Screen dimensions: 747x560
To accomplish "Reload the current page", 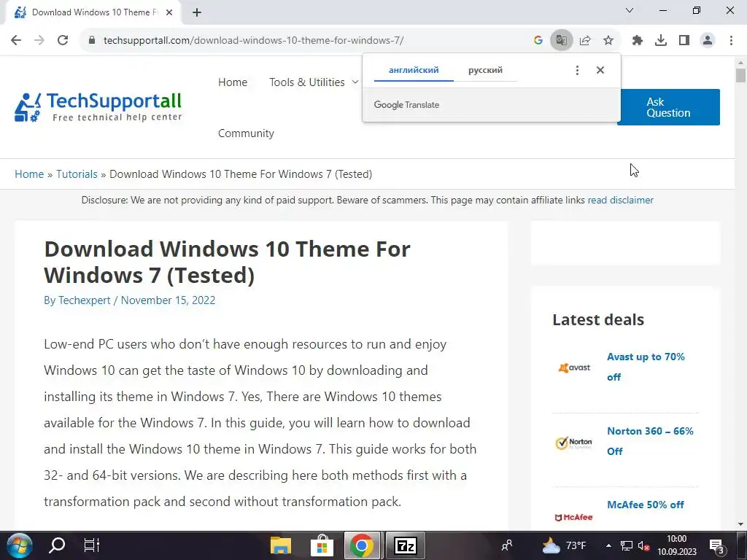I will [63, 40].
